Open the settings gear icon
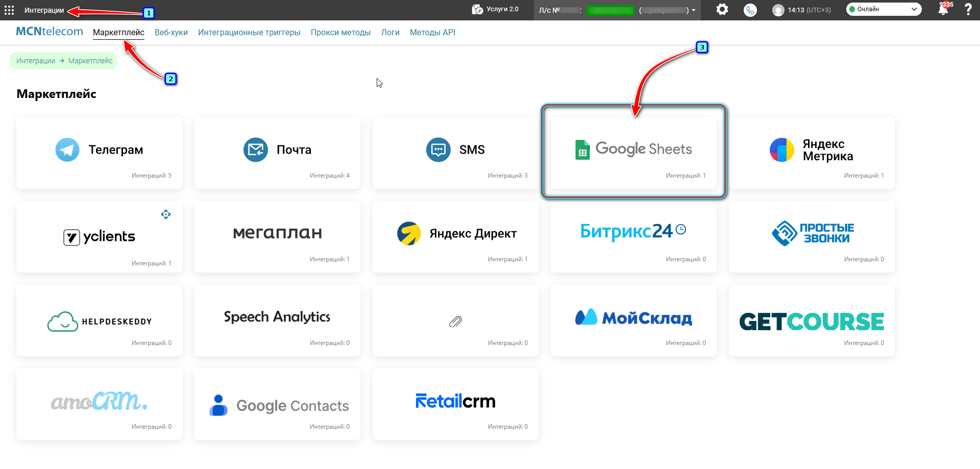The width and height of the screenshot is (980, 469). (x=722, y=9)
